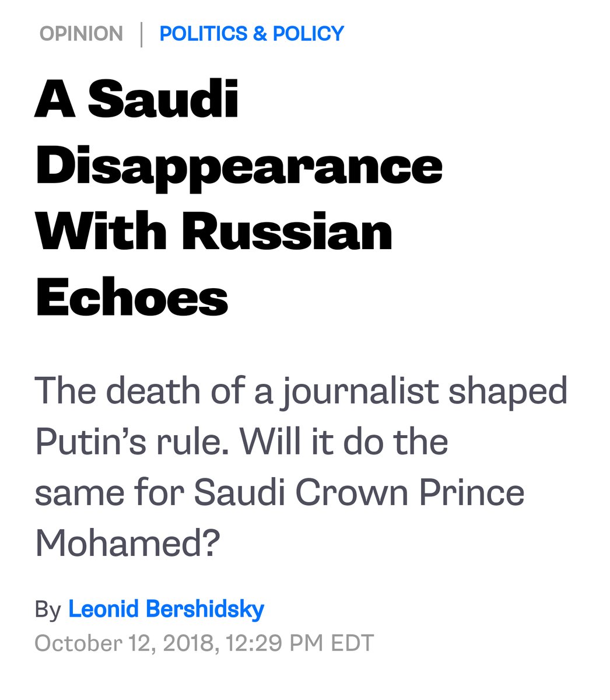610x700 pixels.
Task: Click the phrase Will it do the
Action: (344, 442)
